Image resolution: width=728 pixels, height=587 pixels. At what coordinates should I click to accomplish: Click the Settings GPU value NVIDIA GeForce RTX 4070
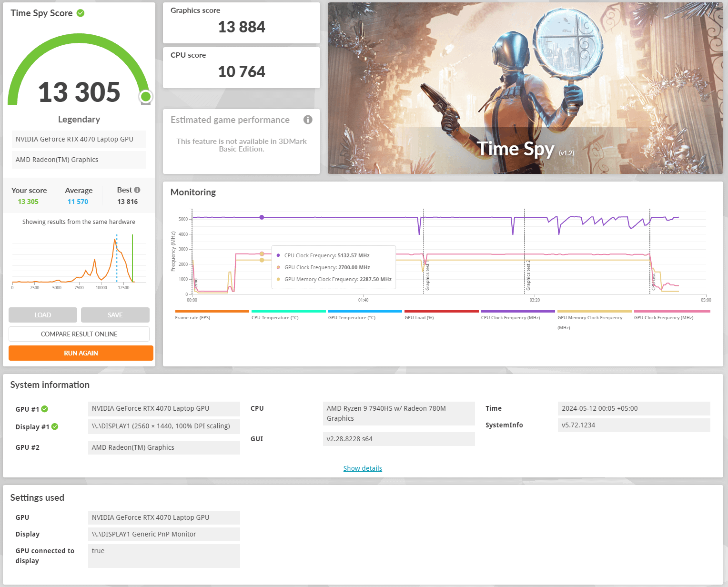click(x=164, y=517)
